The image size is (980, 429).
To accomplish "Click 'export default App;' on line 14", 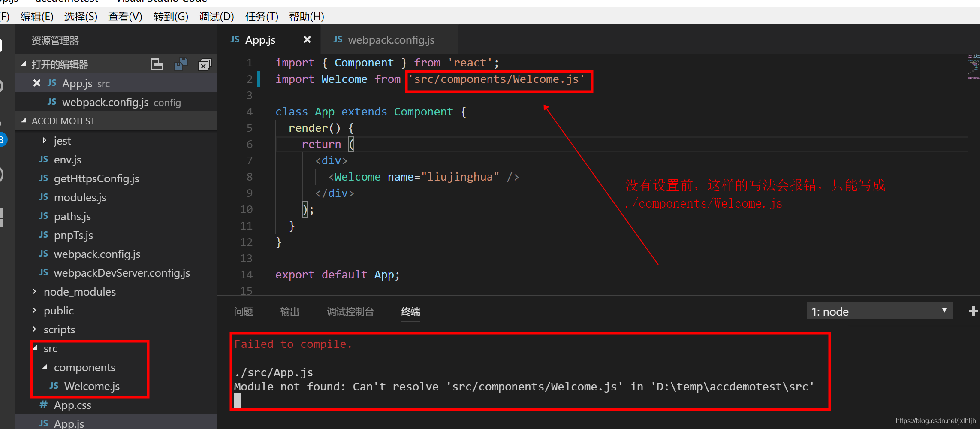I will 338,275.
